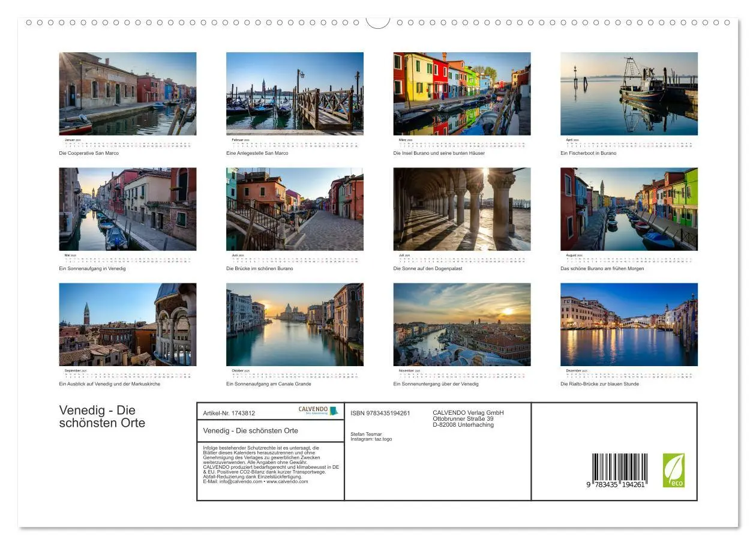Open the Anlegestelle San Marco gondola photo

[x=295, y=94]
